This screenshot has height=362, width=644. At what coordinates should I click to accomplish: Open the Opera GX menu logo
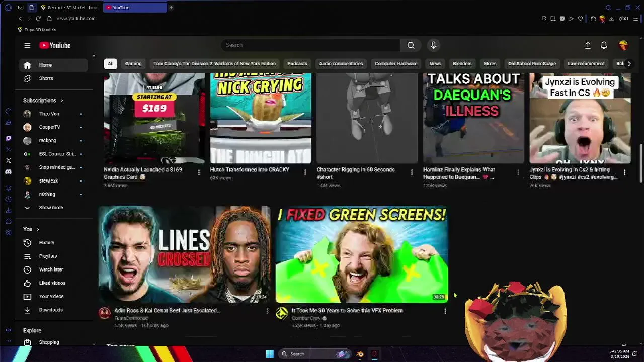coord(9,8)
